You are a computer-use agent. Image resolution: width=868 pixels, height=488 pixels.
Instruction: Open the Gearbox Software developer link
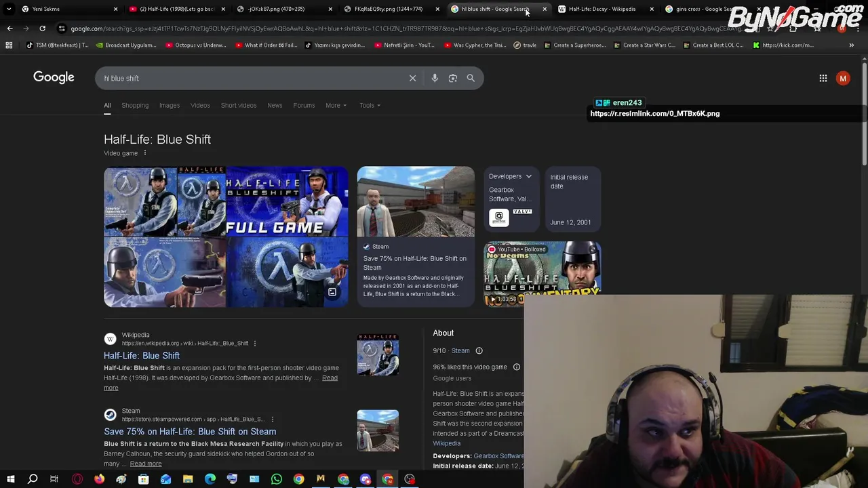[498, 456]
